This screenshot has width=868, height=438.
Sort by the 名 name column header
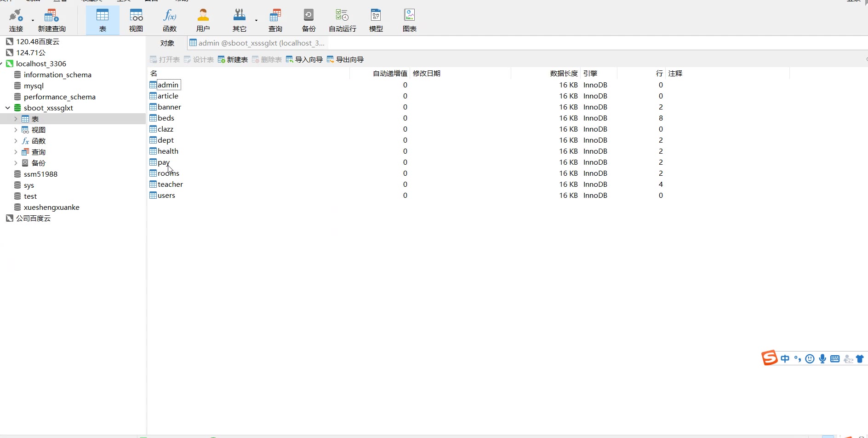click(x=249, y=73)
